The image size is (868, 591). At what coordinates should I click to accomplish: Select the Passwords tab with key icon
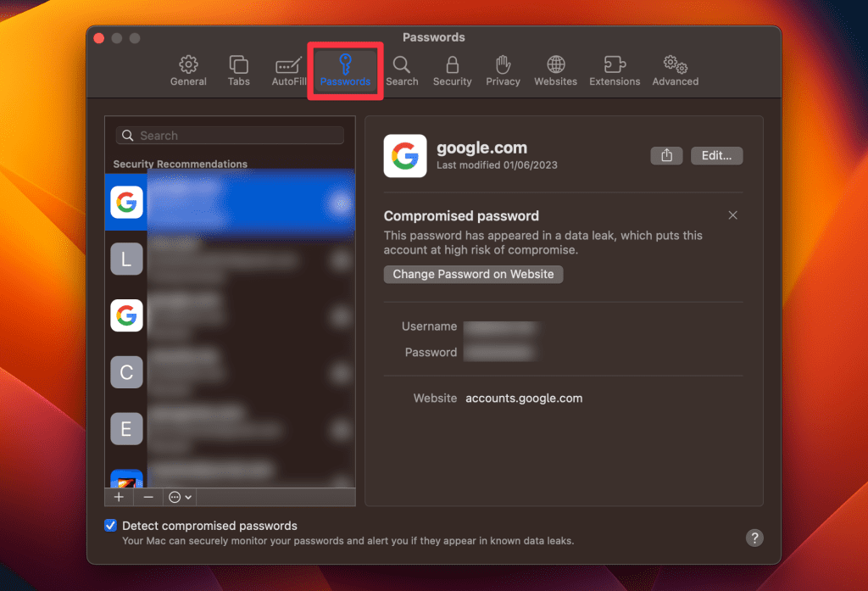pyautogui.click(x=345, y=71)
